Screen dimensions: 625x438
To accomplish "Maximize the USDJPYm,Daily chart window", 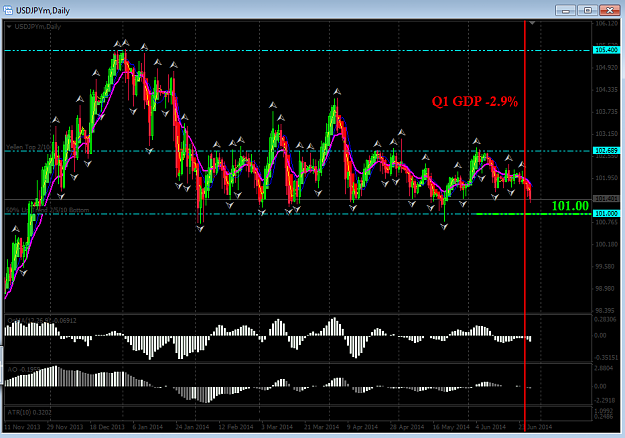I will pyautogui.click(x=588, y=10).
